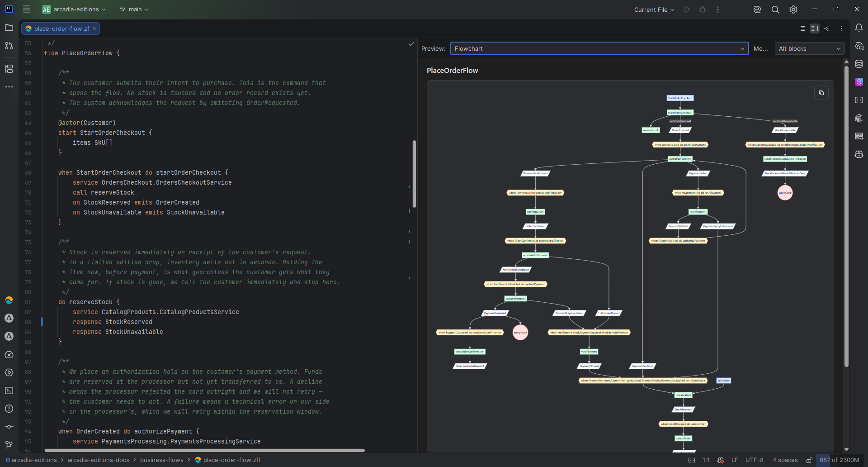This screenshot has height=467, width=868.
Task: Open the Notifications bell
Action: pyautogui.click(x=859, y=28)
